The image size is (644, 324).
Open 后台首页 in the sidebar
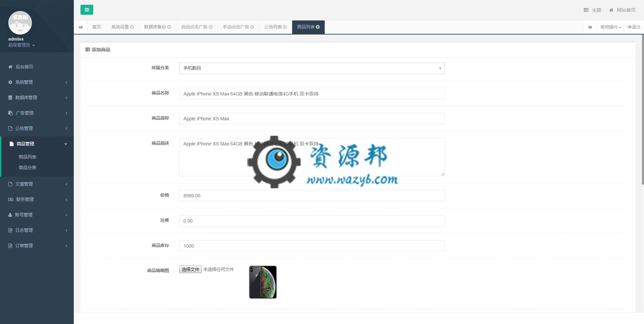pos(37,67)
